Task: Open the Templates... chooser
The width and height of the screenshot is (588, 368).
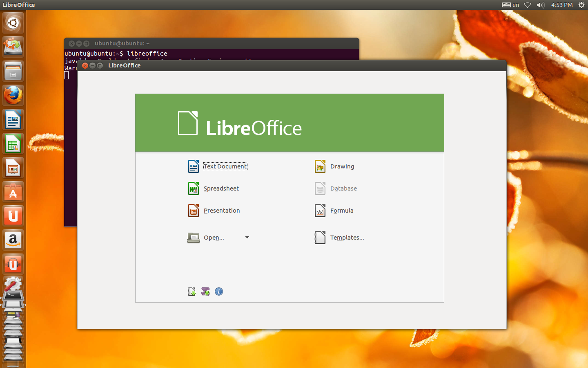Action: [x=339, y=238]
